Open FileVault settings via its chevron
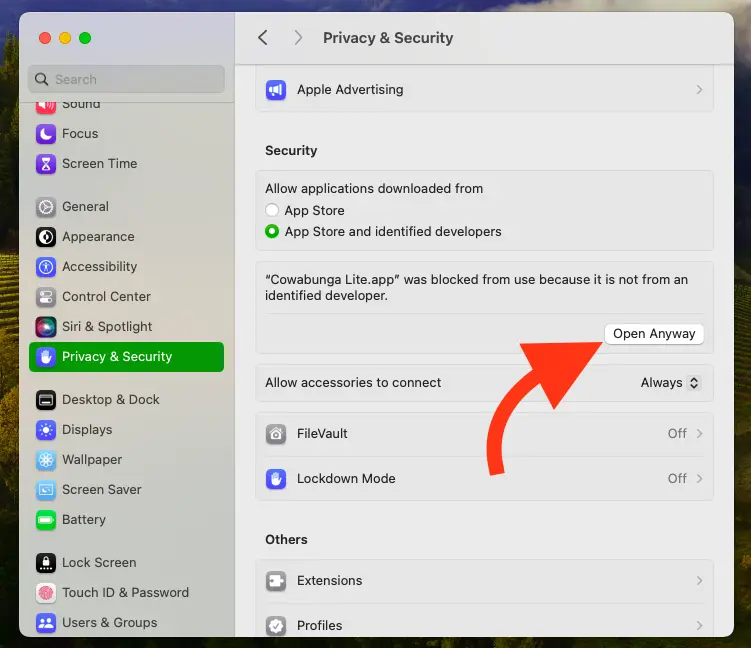 tap(699, 433)
